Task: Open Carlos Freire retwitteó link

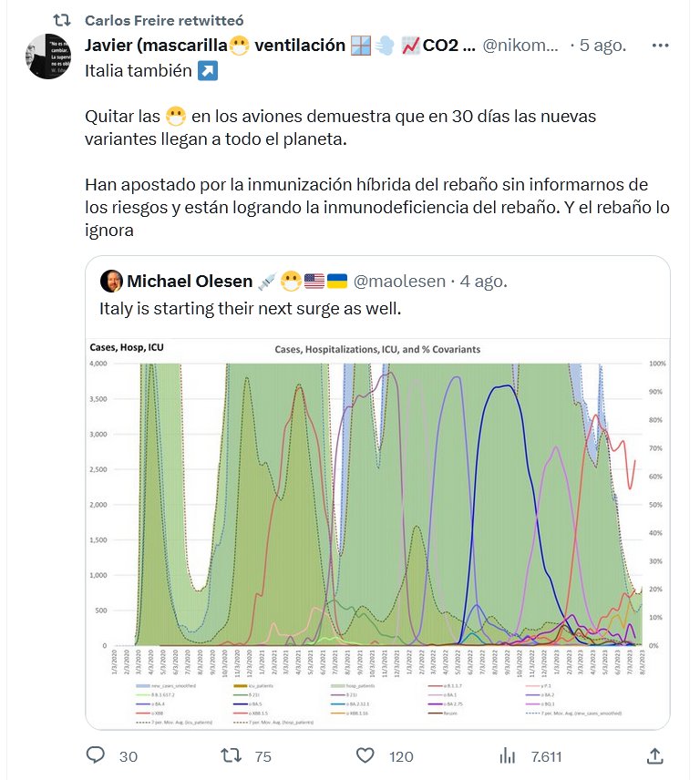Action: pos(162,20)
